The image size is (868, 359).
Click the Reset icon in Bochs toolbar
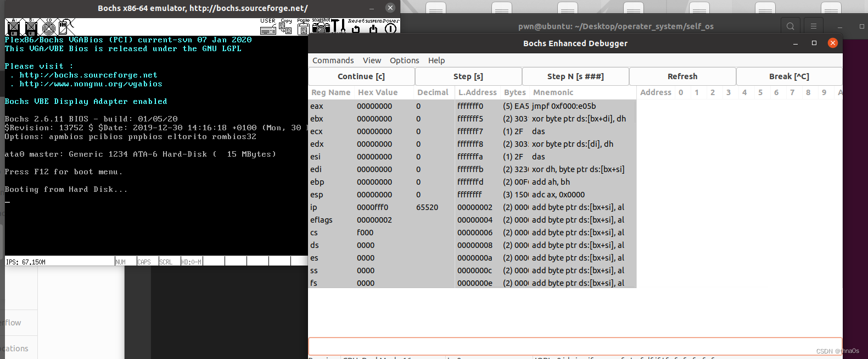pos(356,26)
